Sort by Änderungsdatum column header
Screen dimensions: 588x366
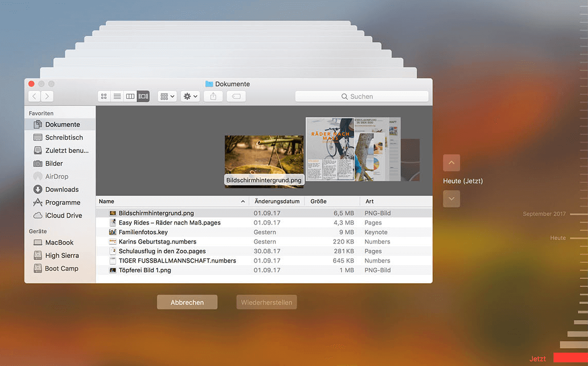point(277,201)
